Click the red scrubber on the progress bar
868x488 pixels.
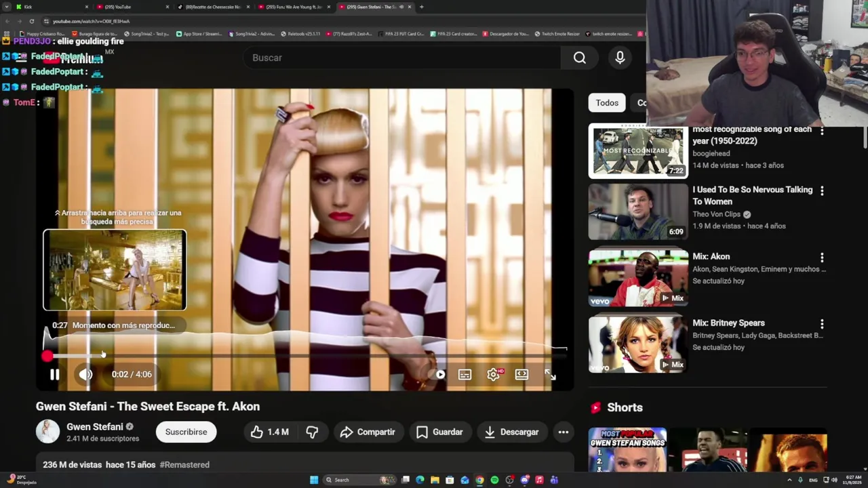[47, 356]
